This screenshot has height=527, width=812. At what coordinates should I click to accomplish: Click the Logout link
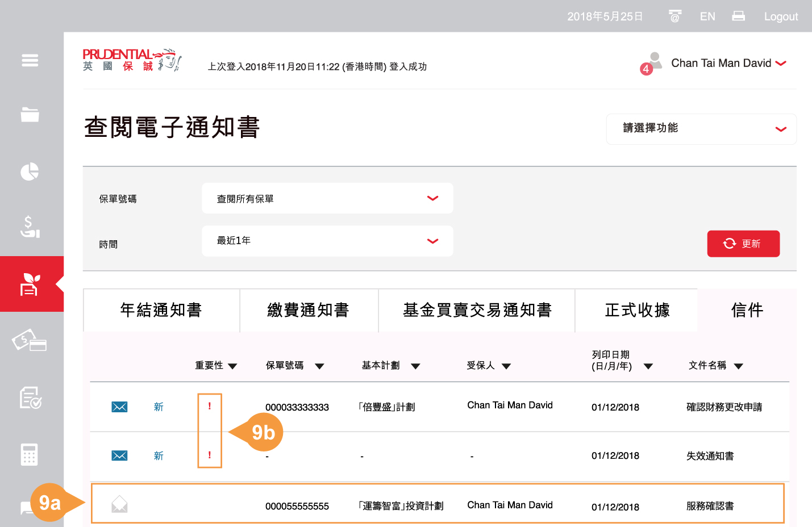click(781, 16)
